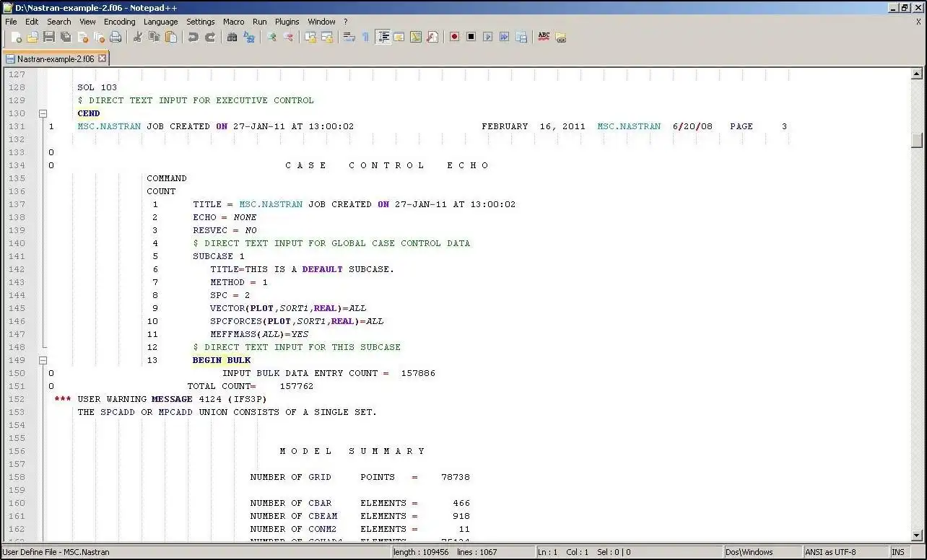Toggle synchronized vertical scrolling icon
The width and height of the screenshot is (927, 560).
pos(310,37)
